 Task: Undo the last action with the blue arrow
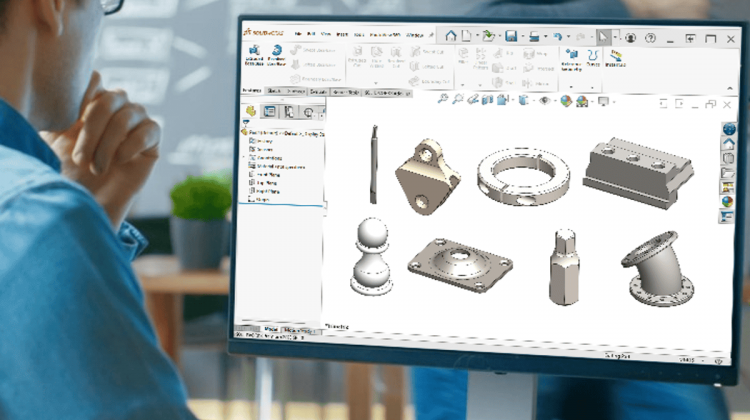pyautogui.click(x=558, y=37)
